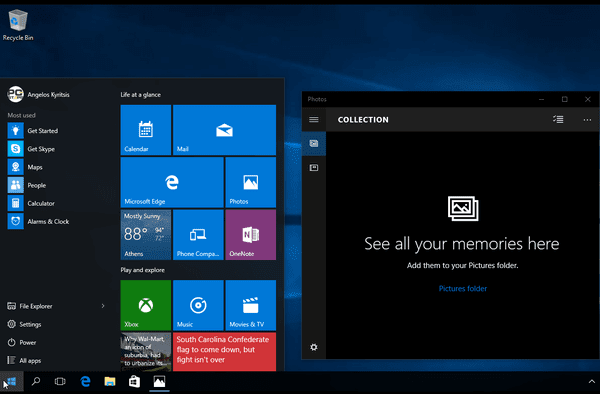Open the Movies & TV tile

(251, 305)
